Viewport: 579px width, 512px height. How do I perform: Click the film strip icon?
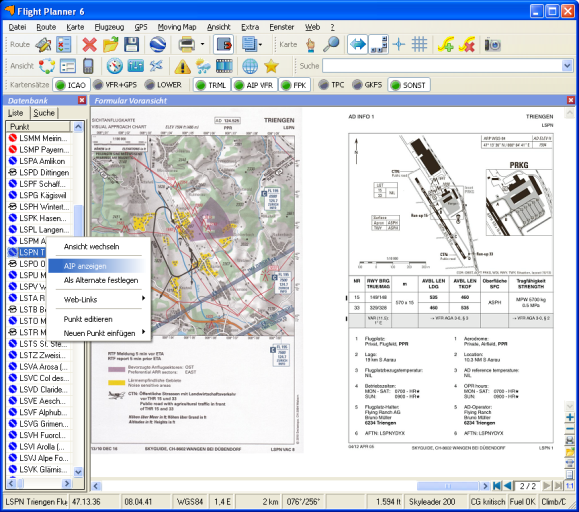pyautogui.click(x=224, y=66)
